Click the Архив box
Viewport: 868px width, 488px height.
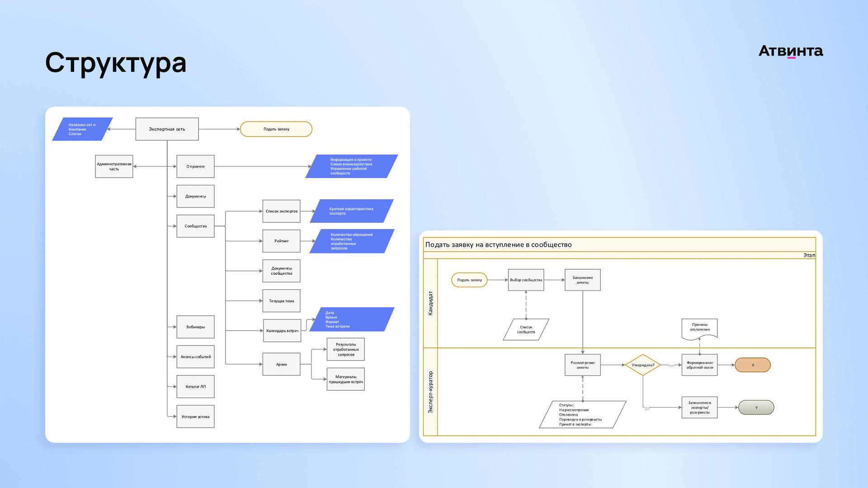pos(281,365)
